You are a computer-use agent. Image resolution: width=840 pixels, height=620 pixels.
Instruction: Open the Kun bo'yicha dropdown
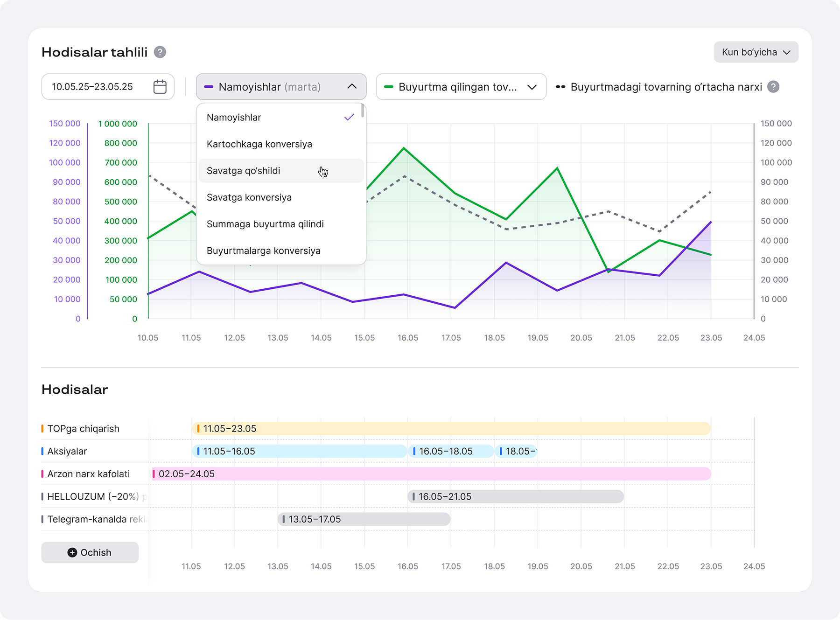tap(756, 52)
